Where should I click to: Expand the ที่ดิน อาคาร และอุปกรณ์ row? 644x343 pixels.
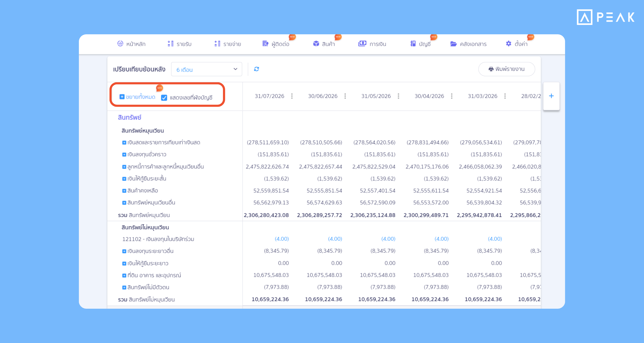click(x=124, y=275)
